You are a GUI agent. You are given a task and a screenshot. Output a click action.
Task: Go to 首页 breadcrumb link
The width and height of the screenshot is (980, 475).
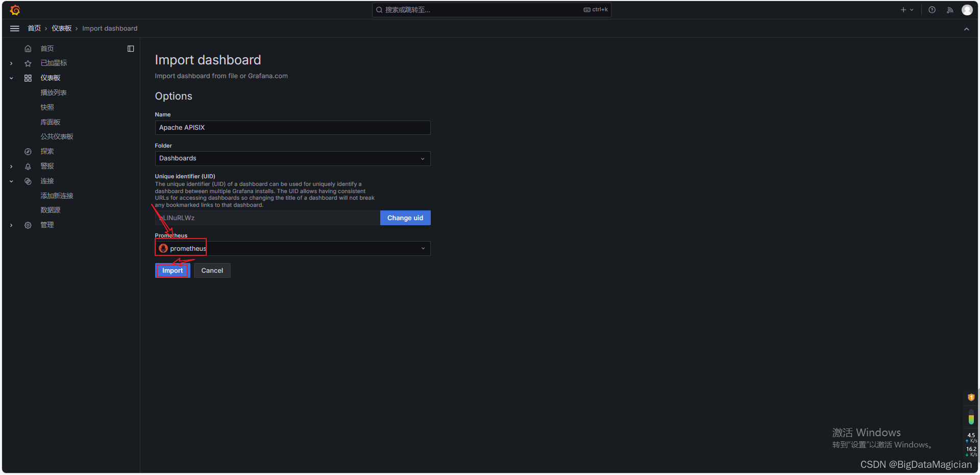(34, 29)
